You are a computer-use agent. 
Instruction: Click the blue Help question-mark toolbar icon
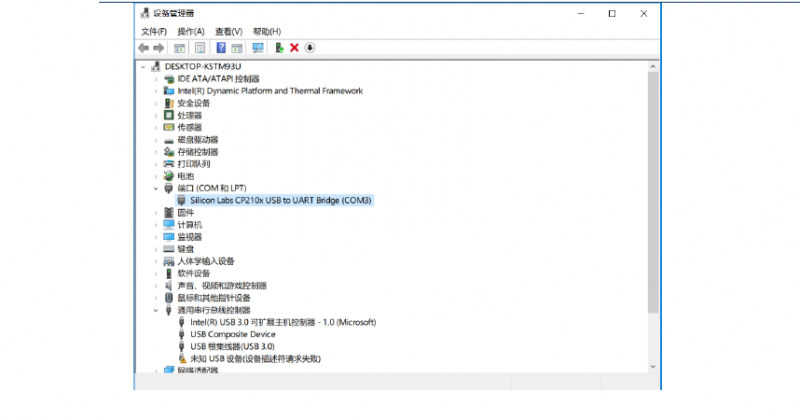[221, 47]
